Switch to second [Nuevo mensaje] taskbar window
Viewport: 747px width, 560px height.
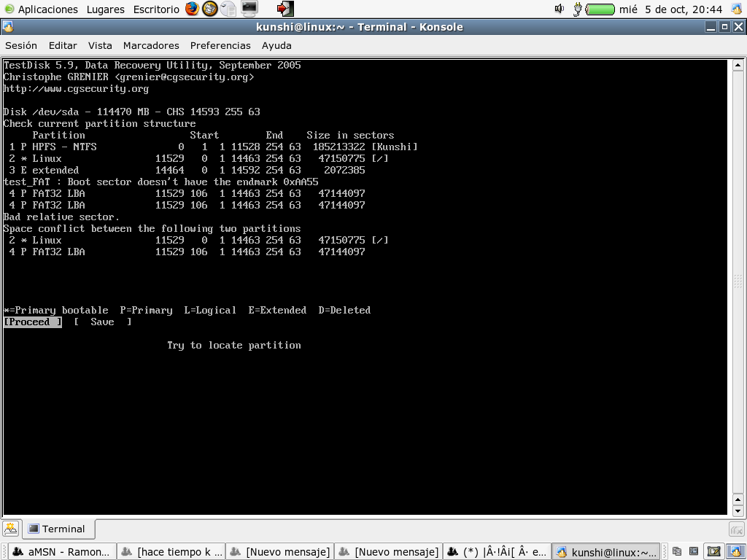(388, 551)
